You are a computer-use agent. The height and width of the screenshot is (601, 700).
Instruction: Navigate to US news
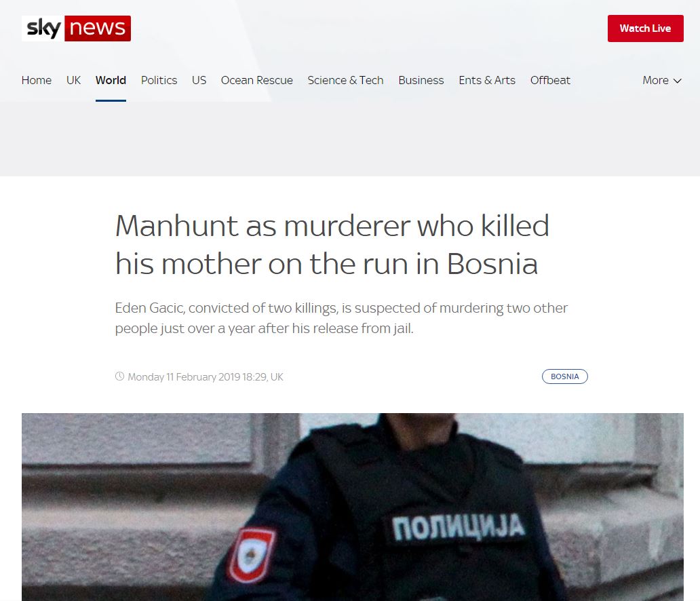[199, 80]
